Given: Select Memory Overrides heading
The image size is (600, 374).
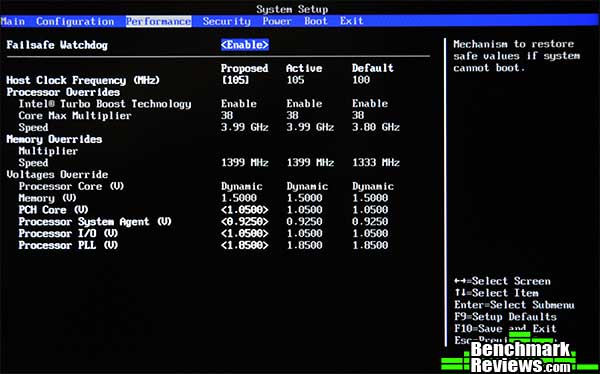Looking at the screenshot, I should tap(54, 139).
